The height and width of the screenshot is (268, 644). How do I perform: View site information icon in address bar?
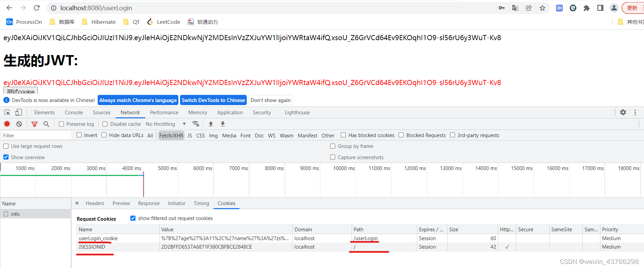tap(53, 8)
